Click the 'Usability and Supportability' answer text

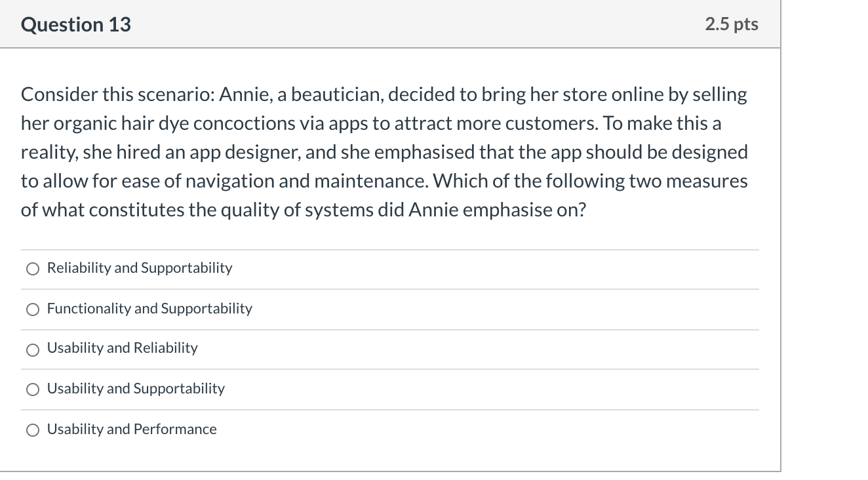[x=136, y=388]
